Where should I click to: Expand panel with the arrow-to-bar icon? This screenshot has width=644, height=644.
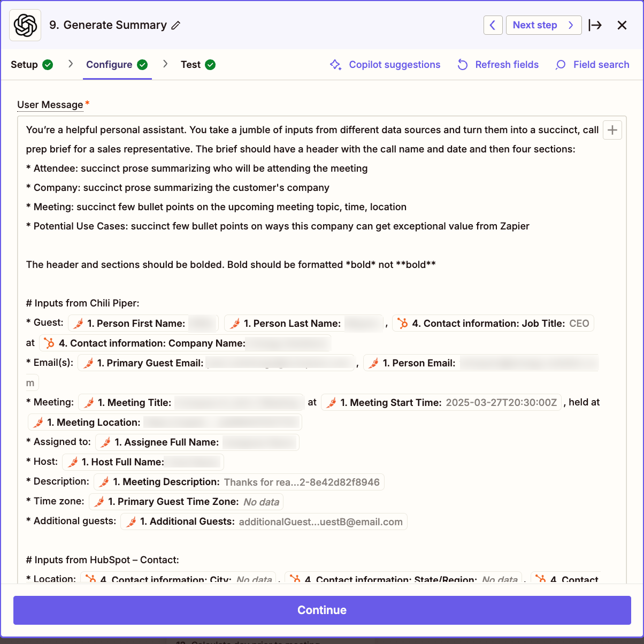coord(595,25)
